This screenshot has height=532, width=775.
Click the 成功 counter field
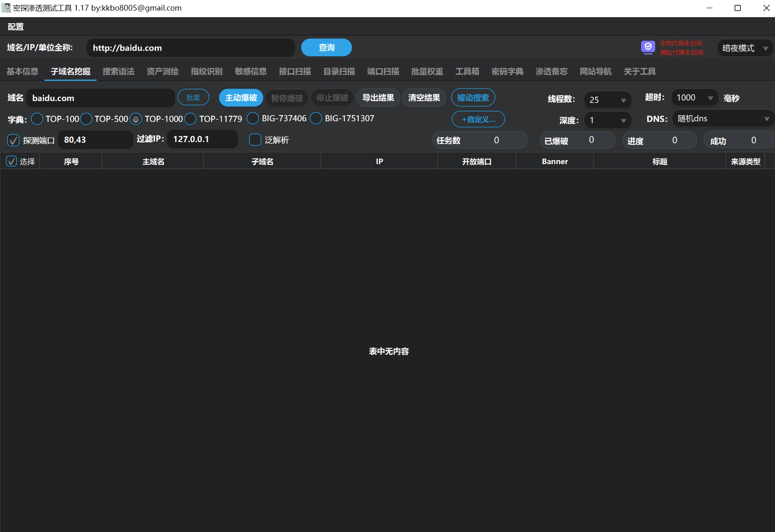tap(739, 140)
